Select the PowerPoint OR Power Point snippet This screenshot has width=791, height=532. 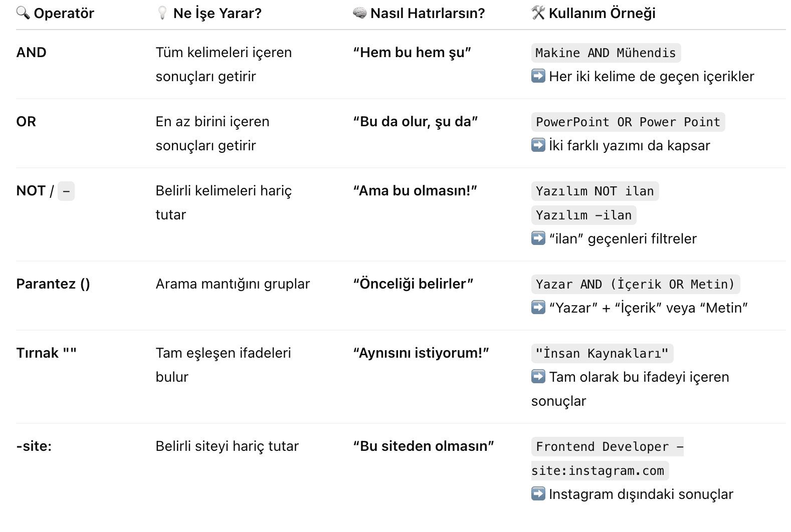[x=628, y=122]
